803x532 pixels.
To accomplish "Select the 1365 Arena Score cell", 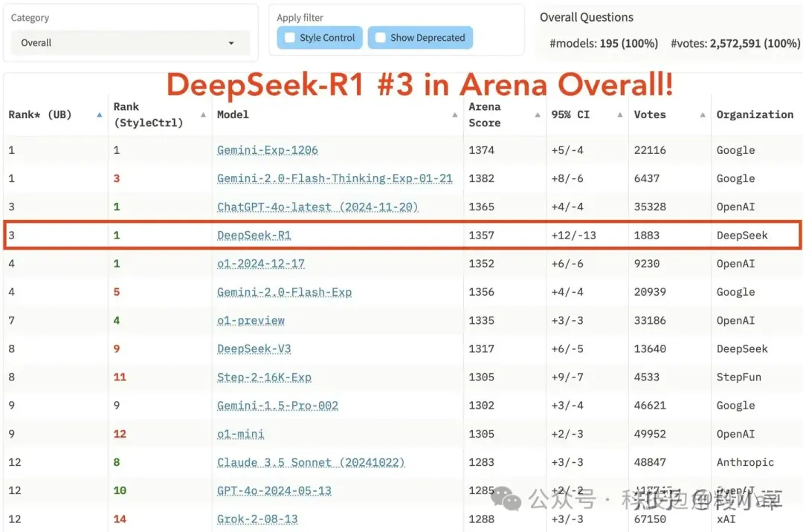I will tap(481, 207).
